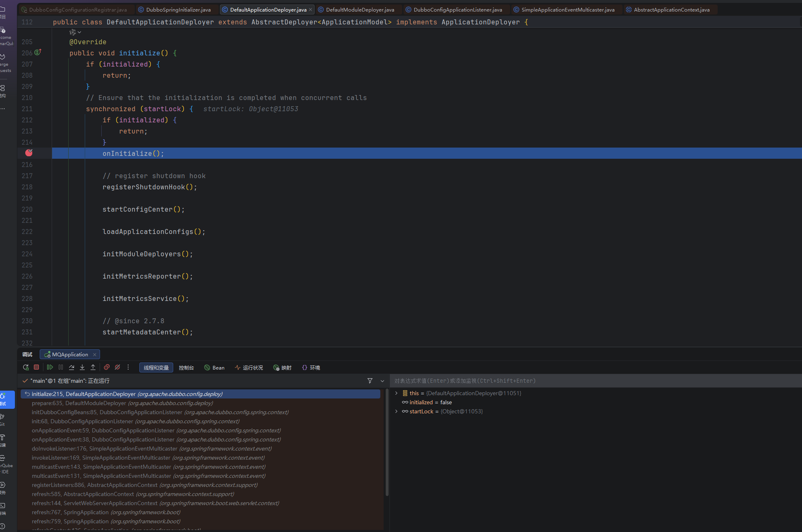
Task: Toggle Mute Breakpoints
Action: pos(117,367)
